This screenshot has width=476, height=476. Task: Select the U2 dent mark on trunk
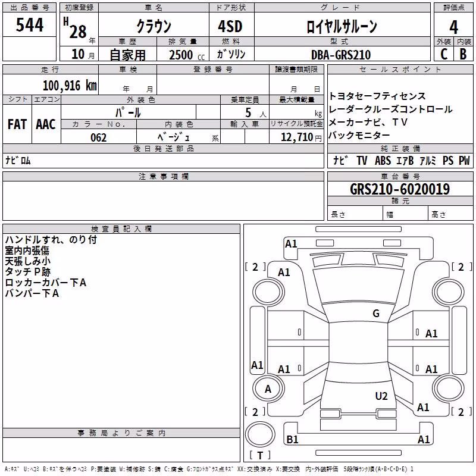pos(381,396)
